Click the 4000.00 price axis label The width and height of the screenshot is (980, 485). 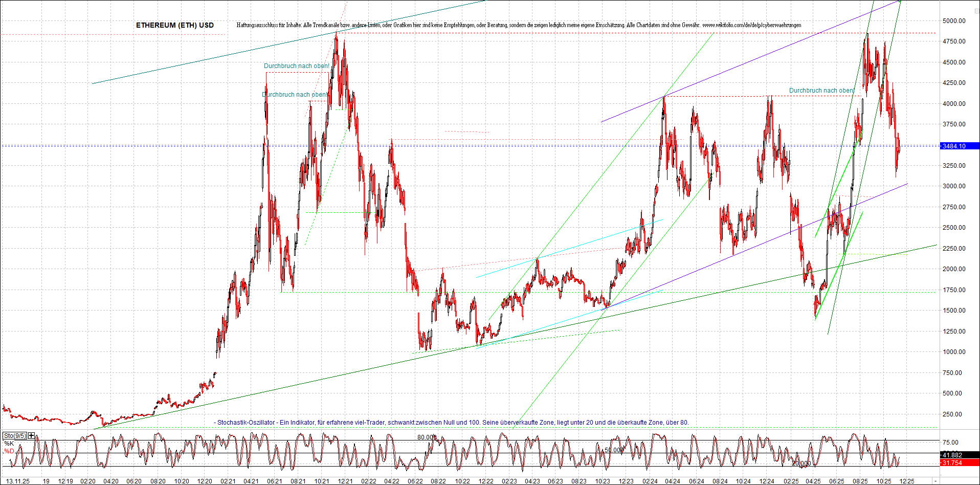coord(954,104)
